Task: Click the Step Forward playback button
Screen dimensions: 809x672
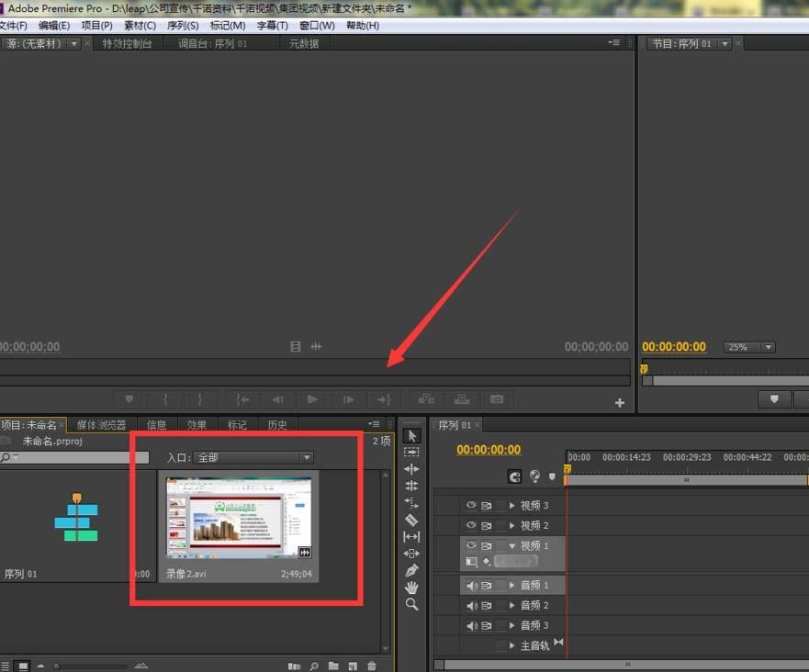Action: [348, 399]
